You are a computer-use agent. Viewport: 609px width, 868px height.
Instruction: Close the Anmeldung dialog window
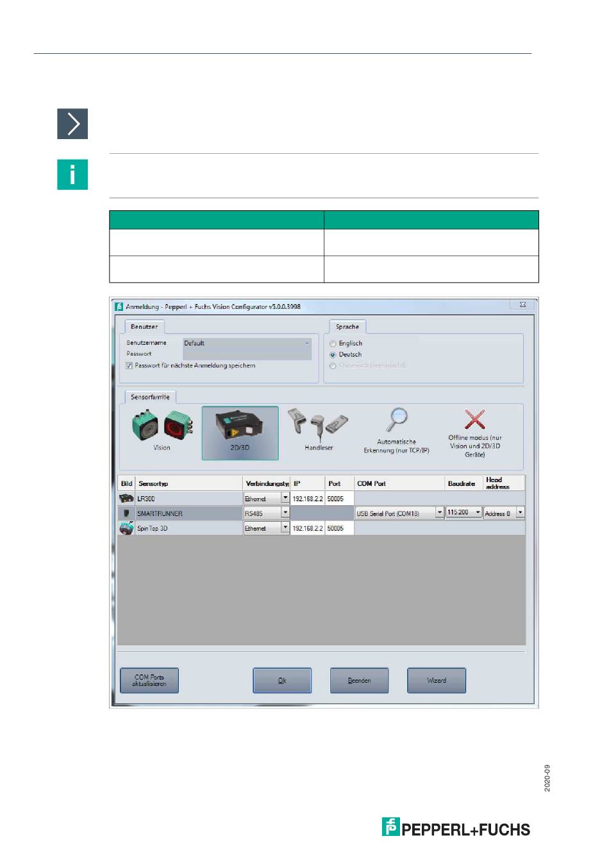click(522, 305)
